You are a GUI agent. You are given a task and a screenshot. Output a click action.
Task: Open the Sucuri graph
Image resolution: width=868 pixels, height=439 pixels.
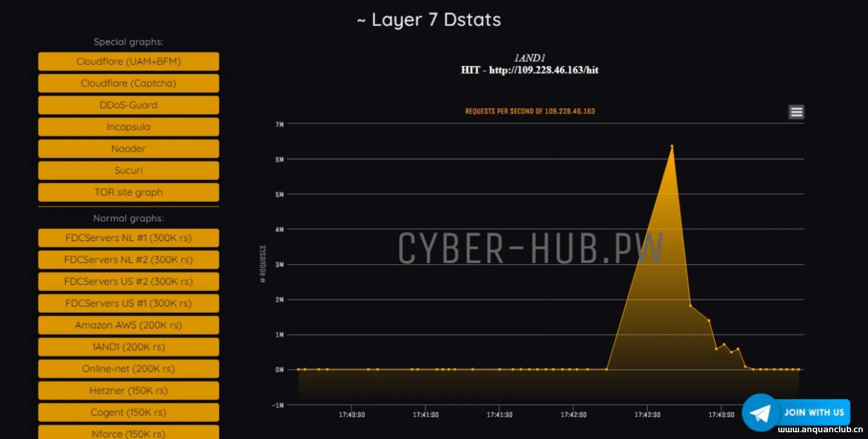tap(128, 170)
